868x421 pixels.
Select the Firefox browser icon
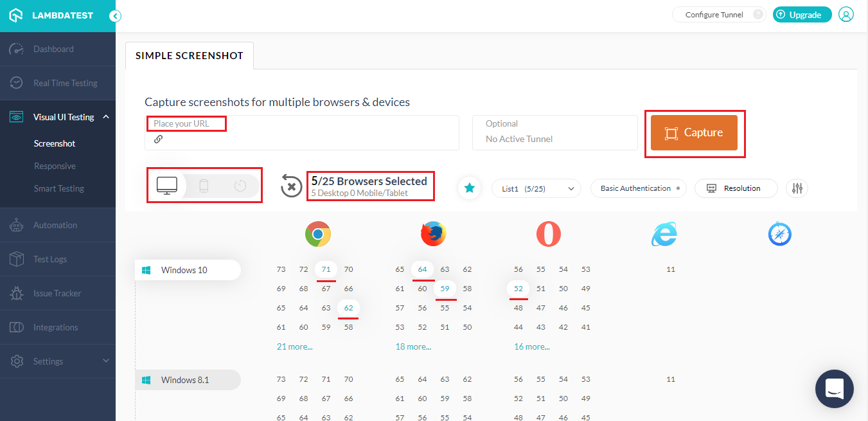(x=433, y=234)
